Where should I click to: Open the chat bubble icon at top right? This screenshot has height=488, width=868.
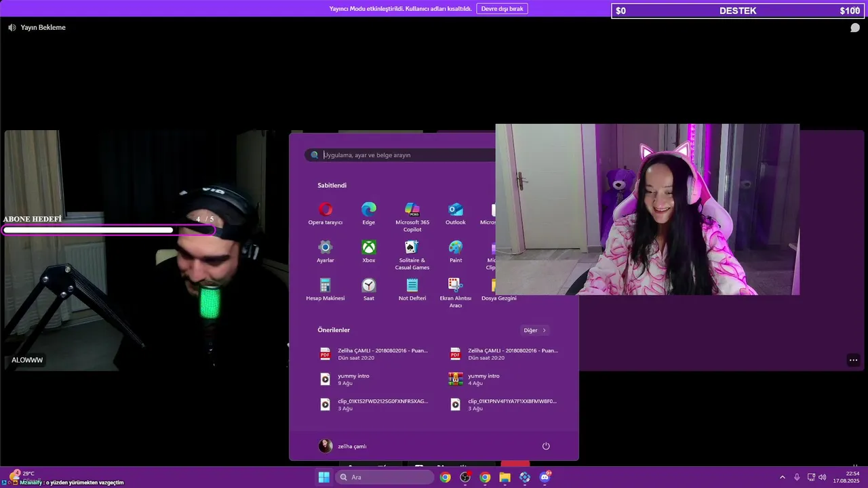[855, 28]
